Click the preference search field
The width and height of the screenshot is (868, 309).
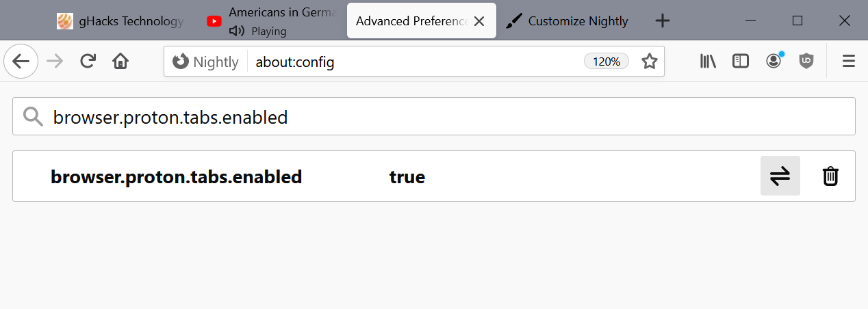pyautogui.click(x=434, y=117)
